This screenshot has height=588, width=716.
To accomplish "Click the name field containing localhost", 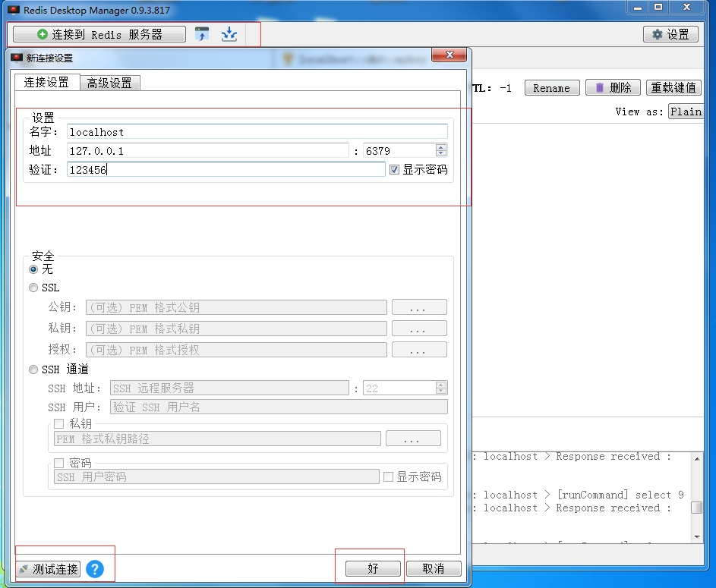I will tap(257, 132).
